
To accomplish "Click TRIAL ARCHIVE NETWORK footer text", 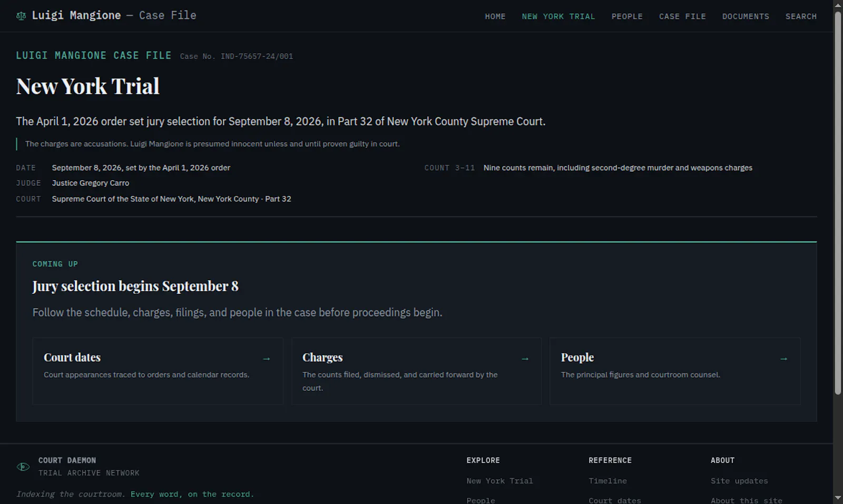I will [89, 473].
